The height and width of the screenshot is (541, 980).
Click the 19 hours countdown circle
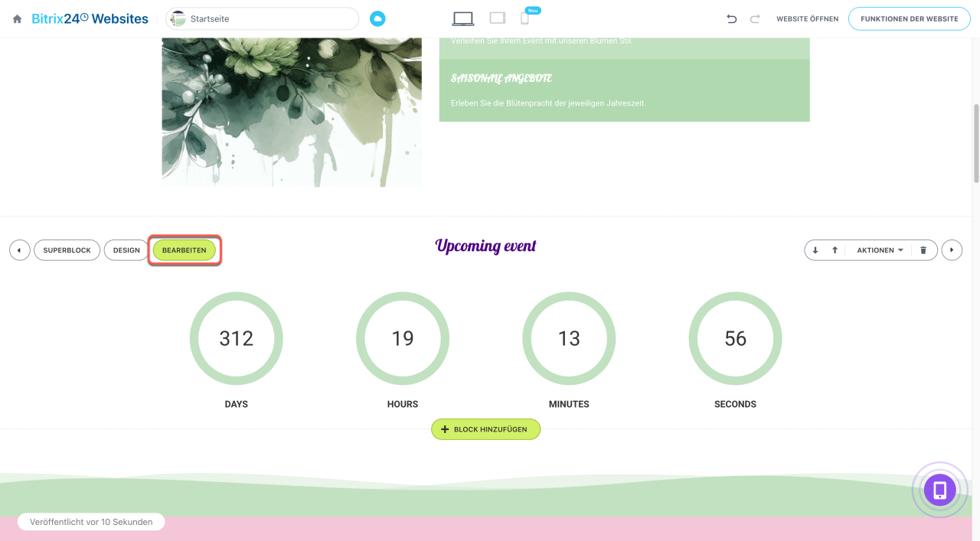tap(403, 338)
